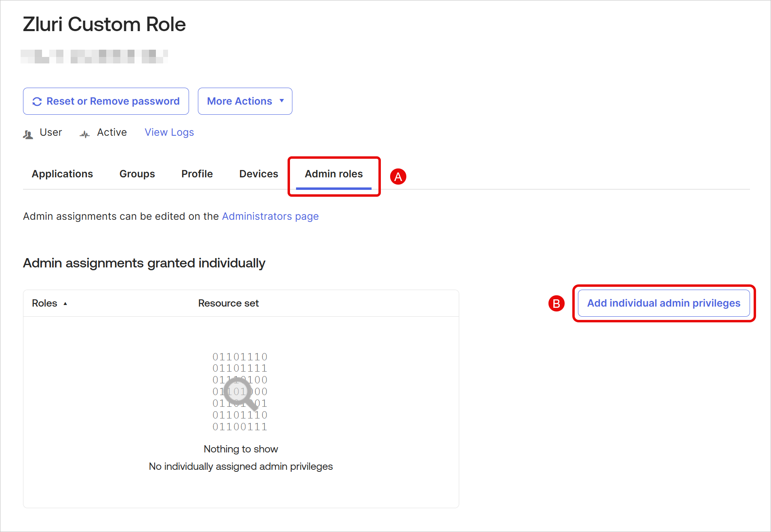Click the Reset or Remove password button
Viewport: 771px width, 532px height.
[x=106, y=101]
